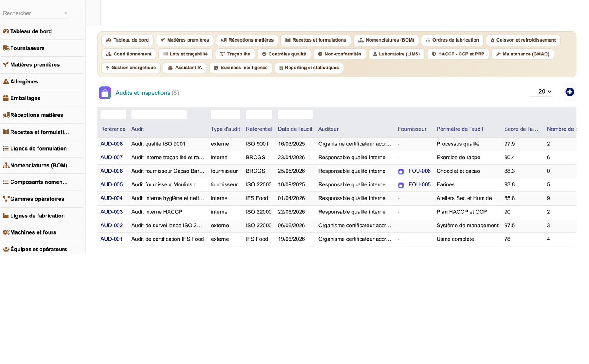Open Ordres de fabrication tab
The image size is (589, 364).
point(452,40)
